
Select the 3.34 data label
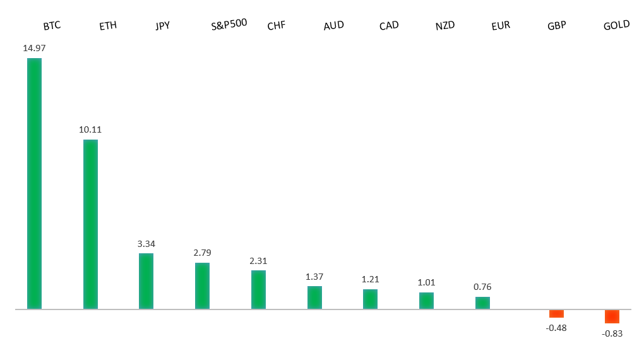coord(146,243)
